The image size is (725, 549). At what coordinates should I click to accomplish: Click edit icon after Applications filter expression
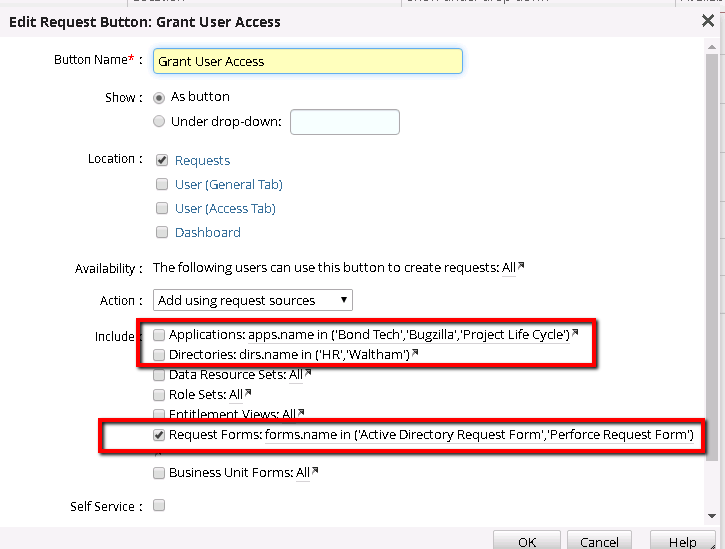(x=575, y=333)
